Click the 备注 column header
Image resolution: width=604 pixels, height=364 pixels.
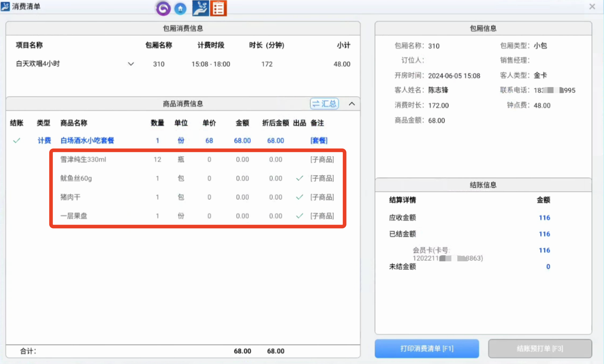click(x=317, y=123)
